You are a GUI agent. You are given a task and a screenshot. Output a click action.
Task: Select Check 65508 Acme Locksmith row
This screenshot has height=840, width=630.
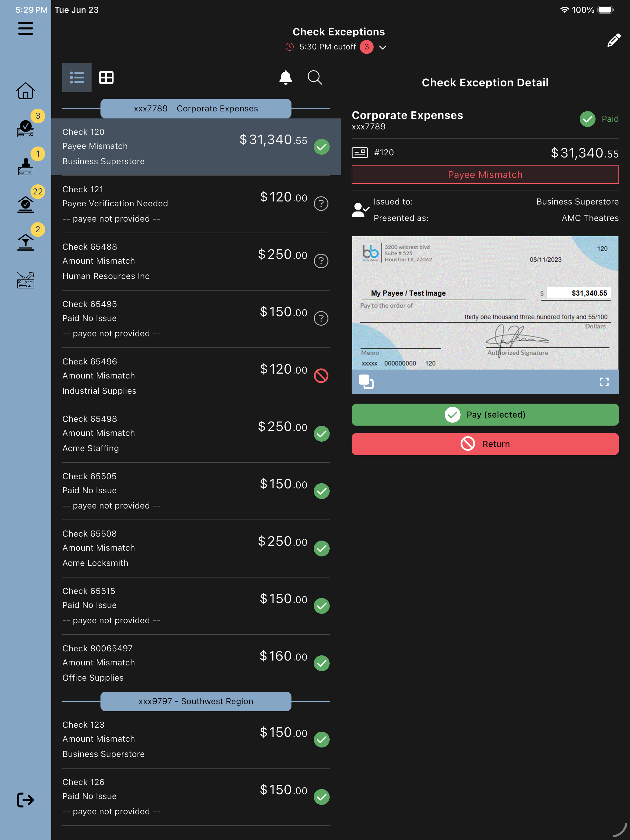click(x=196, y=549)
